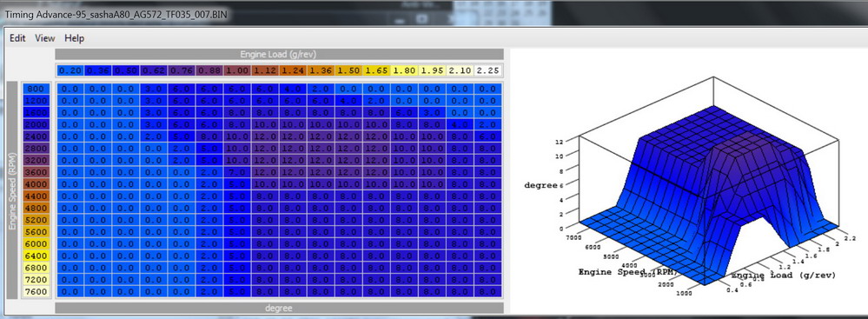Click the 0.0 cell at 7600 RPM, 0.20 load
Image resolution: width=868 pixels, height=319 pixels.
(70, 291)
